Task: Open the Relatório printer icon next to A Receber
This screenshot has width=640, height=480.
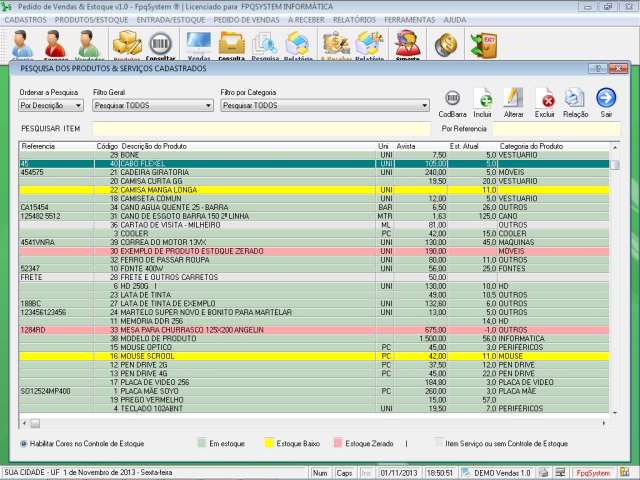Action: (369, 44)
